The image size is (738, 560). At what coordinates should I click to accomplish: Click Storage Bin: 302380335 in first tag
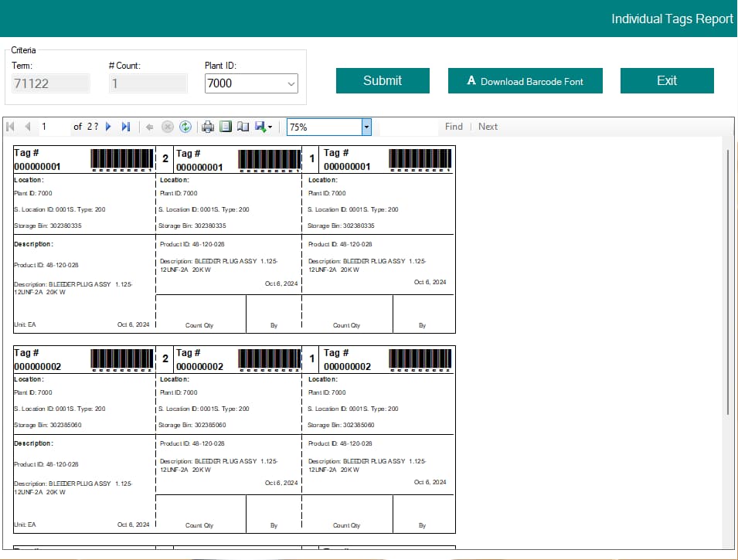(x=48, y=226)
